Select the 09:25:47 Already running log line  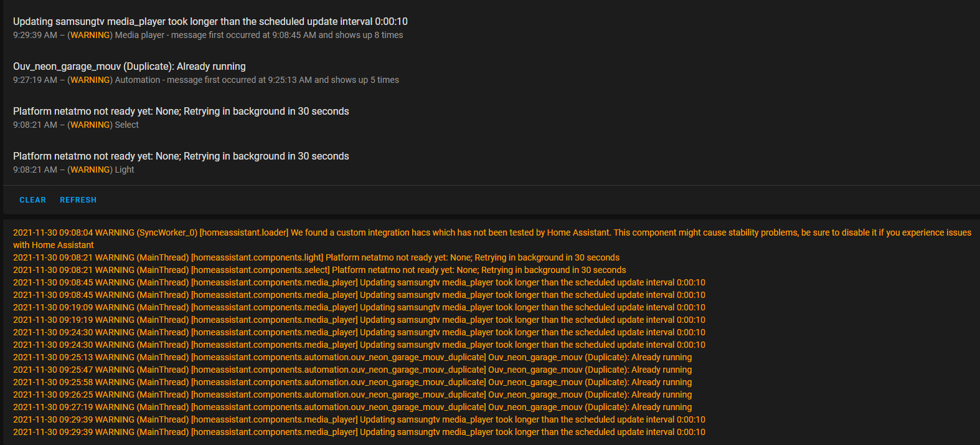pos(352,370)
